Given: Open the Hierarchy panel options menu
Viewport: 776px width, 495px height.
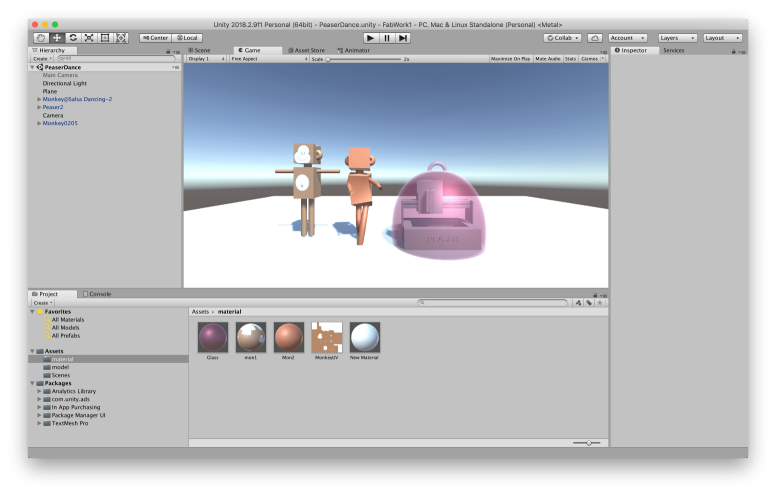Looking at the screenshot, I should 176,51.
